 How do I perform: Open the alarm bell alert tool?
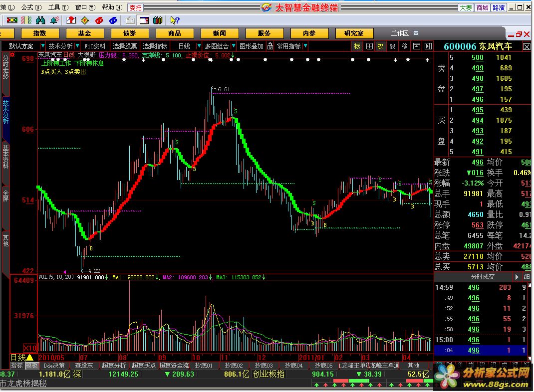click(x=54, y=20)
